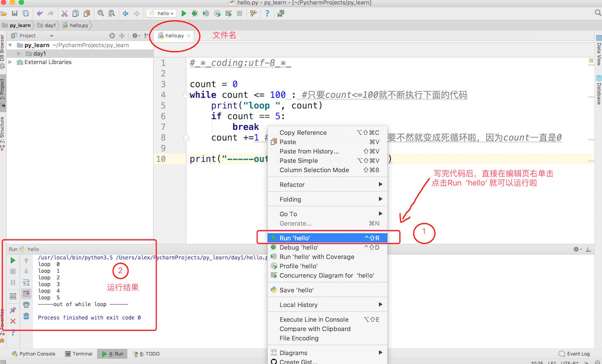Click the Copy toolbar icon
The image size is (602, 364).
click(x=76, y=14)
